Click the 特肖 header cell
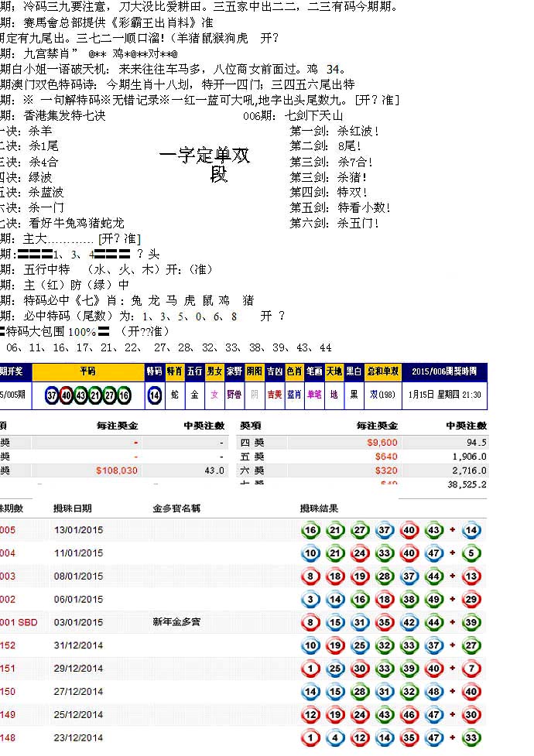 click(175, 371)
